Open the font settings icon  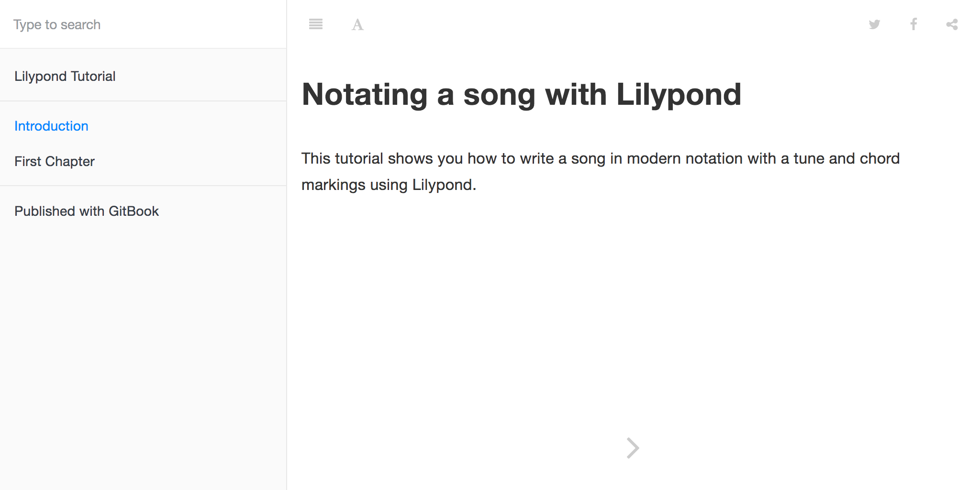pyautogui.click(x=357, y=24)
